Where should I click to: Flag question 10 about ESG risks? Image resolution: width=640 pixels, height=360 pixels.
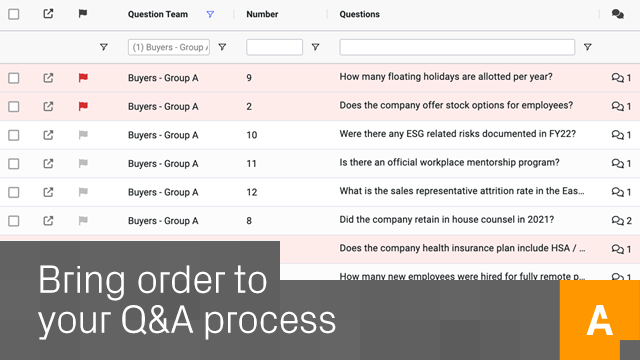click(83, 135)
